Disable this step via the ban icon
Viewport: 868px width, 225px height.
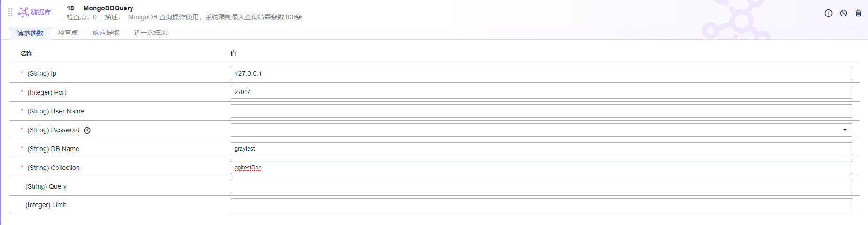(844, 13)
